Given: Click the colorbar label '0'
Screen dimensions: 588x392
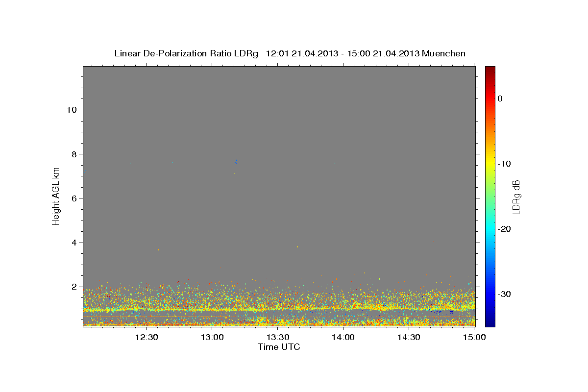Looking at the screenshot, I should tap(500, 98).
